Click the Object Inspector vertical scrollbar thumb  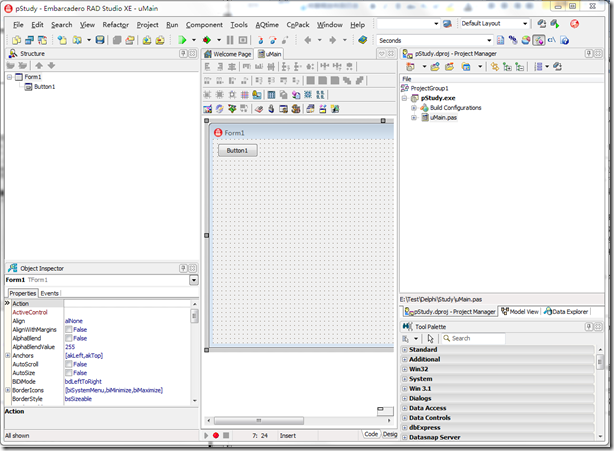(194, 316)
